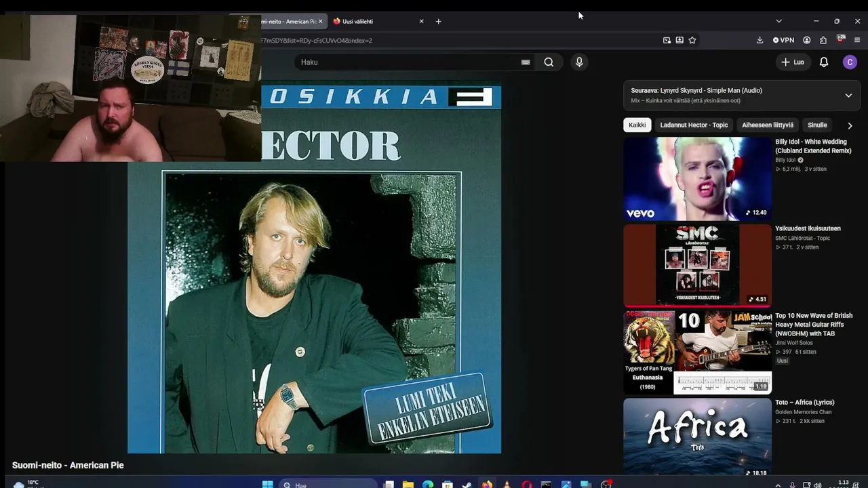868x488 pixels.
Task: Open a new browser tab with plus
Action: point(438,21)
